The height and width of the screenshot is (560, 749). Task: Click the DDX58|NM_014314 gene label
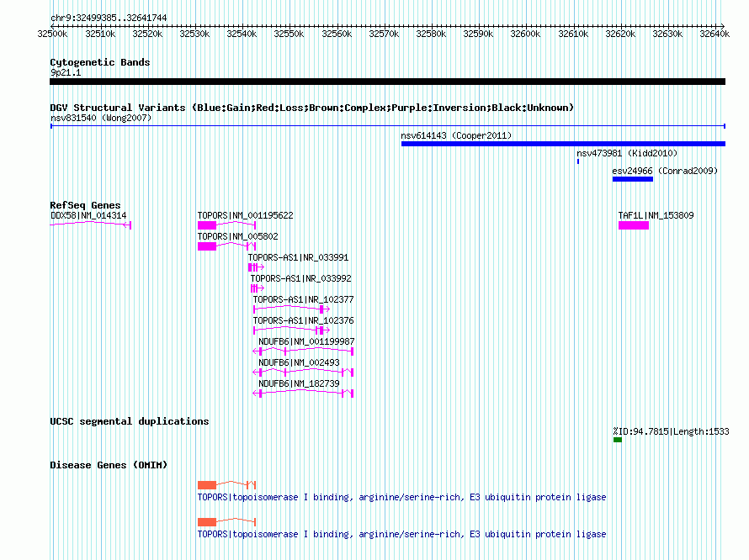point(88,215)
